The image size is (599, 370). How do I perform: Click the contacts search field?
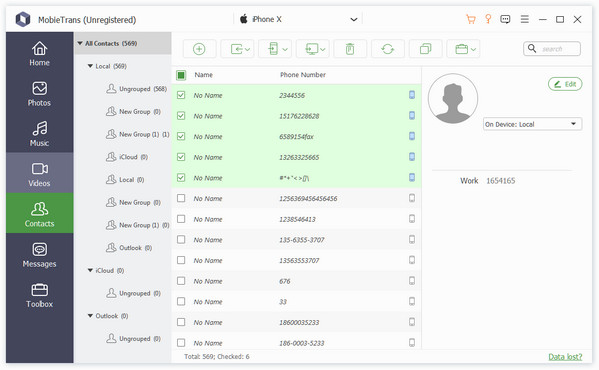click(x=552, y=49)
